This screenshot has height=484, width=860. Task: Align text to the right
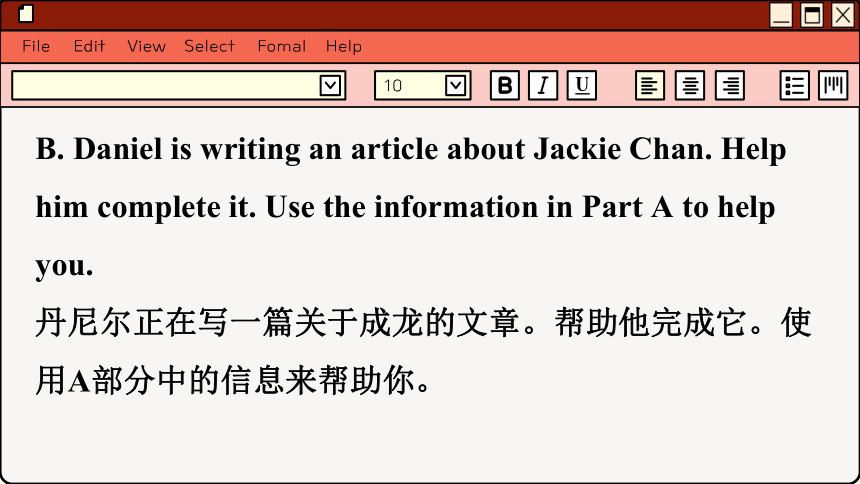click(730, 85)
